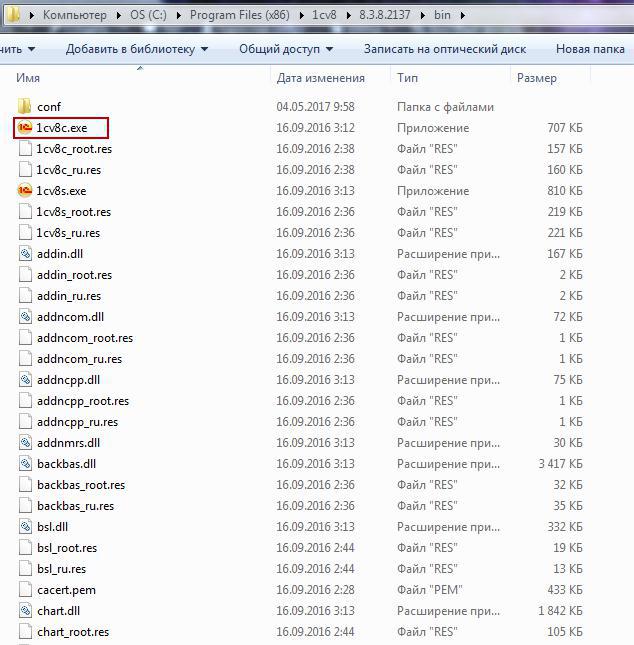The image size is (634, 645).
Task: Select the backbas.dll file icon
Action: tap(26, 464)
